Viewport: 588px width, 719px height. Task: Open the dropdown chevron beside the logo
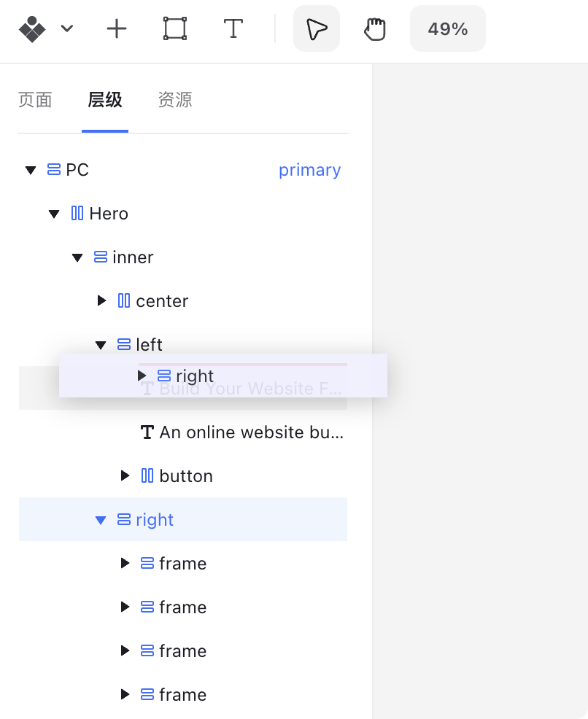pyautogui.click(x=67, y=29)
